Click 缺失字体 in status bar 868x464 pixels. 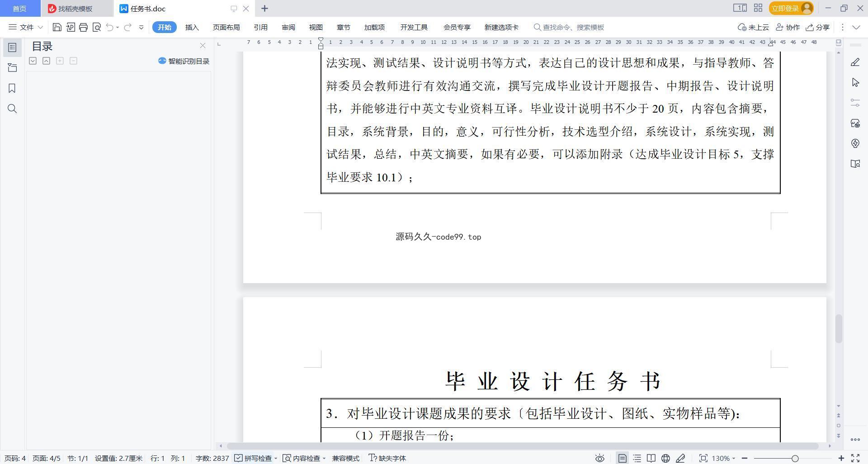387,458
